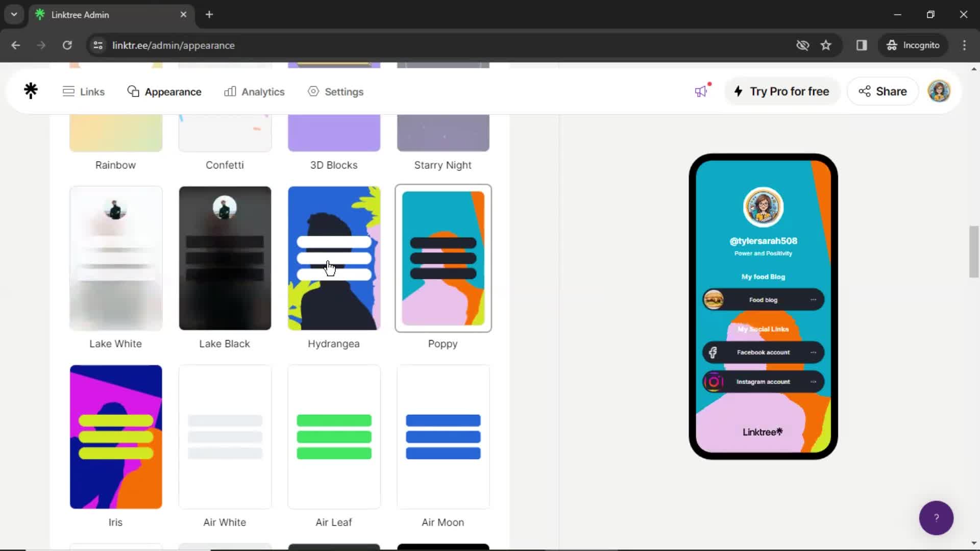
Task: Select the Poppy theme
Action: [443, 258]
